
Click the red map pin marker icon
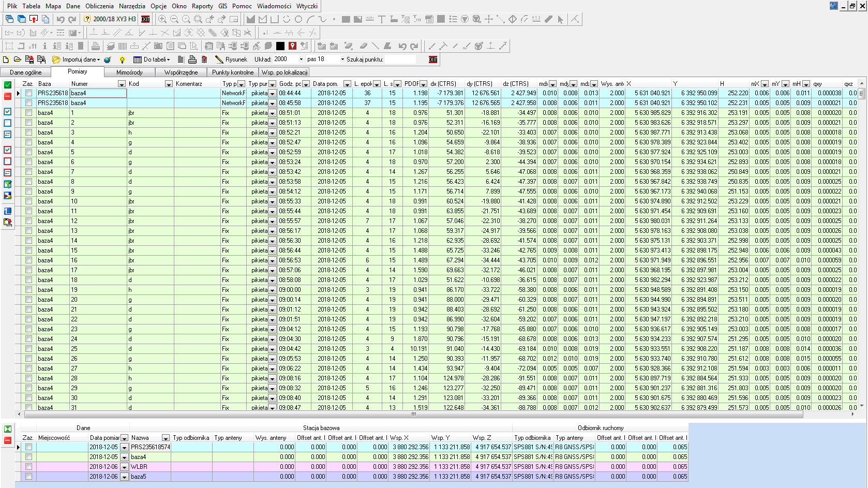pyautogui.click(x=292, y=46)
